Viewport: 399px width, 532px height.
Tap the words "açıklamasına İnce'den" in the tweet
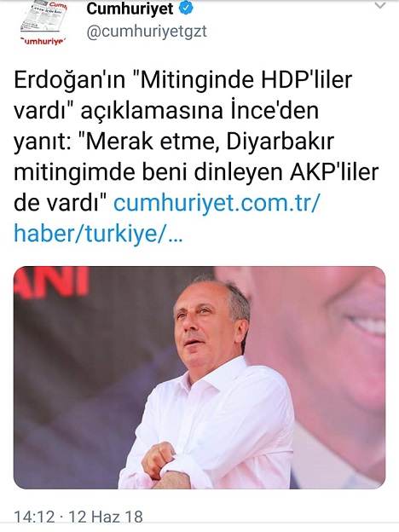199,111
